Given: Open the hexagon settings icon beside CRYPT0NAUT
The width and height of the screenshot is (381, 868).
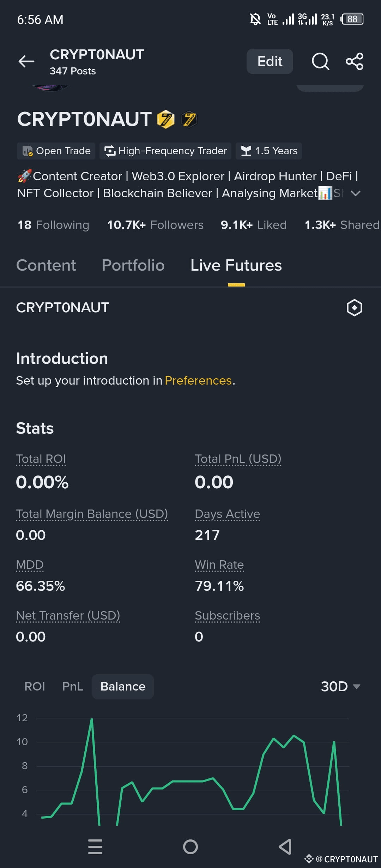Looking at the screenshot, I should 354,308.
